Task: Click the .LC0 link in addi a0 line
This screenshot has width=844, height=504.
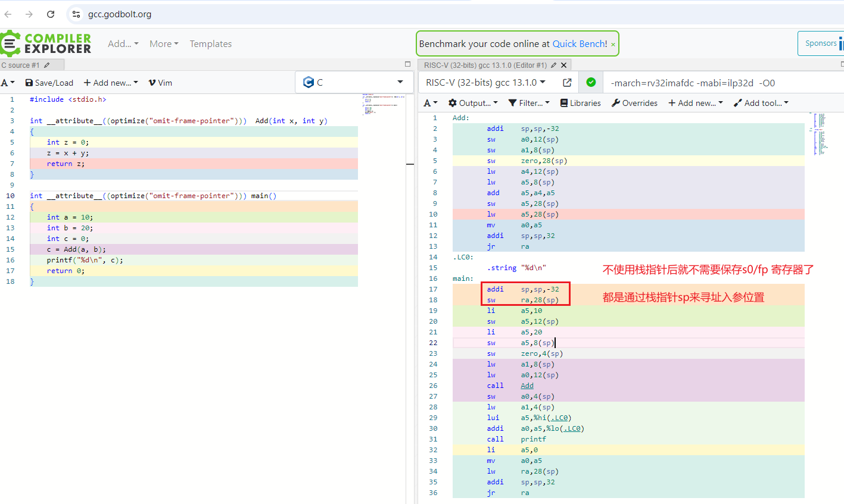Action: point(572,428)
